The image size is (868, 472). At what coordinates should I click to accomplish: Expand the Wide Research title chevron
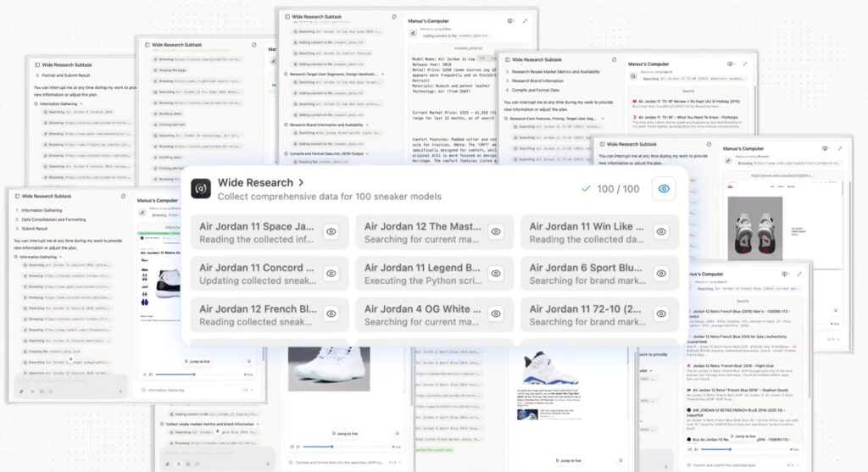click(x=301, y=182)
